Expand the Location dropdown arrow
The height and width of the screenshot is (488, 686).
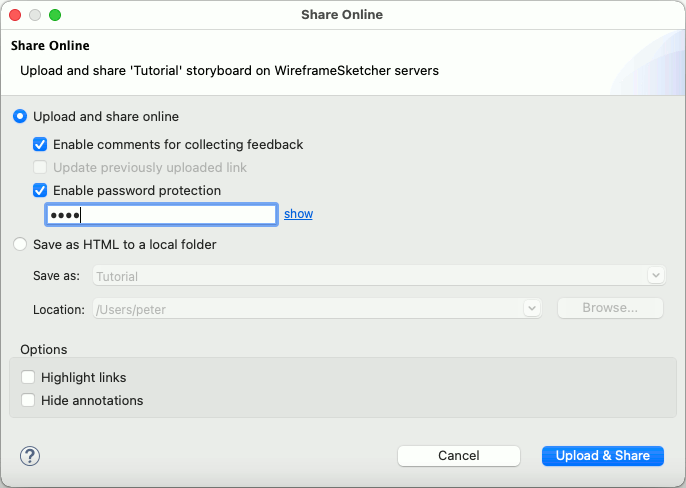[x=532, y=308]
